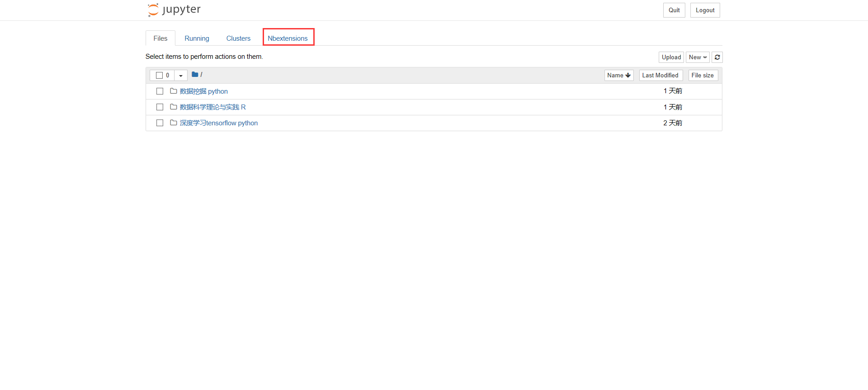The image size is (868, 390).
Task: Sort by Last Modified
Action: 660,76
